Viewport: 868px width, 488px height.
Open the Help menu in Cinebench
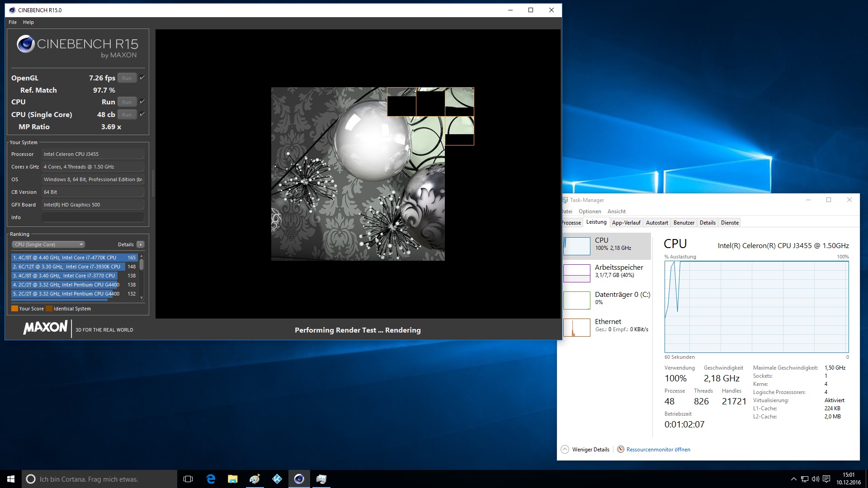[x=28, y=22]
